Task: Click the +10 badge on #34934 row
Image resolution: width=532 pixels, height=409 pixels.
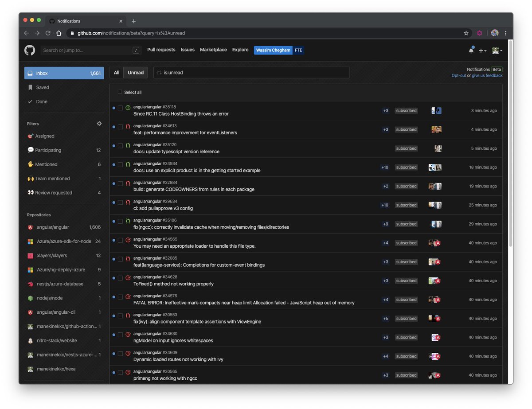Action: click(385, 167)
